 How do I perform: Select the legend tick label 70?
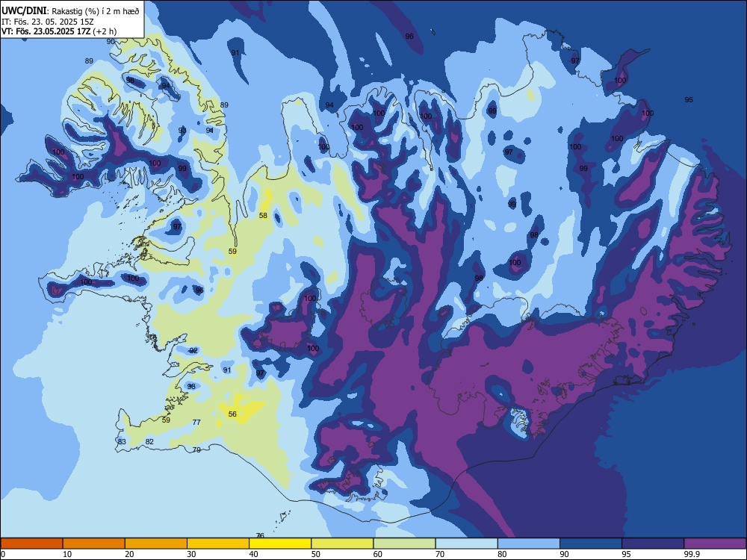440,554
